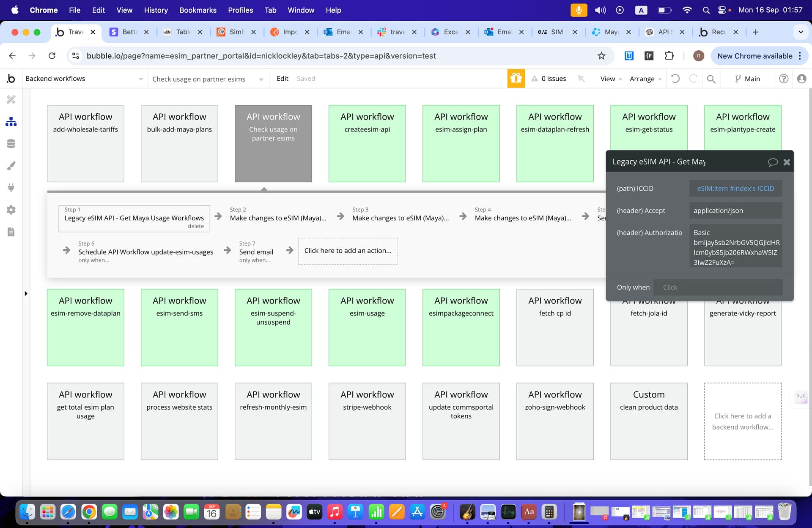
Task: Open the Logs document icon in sidebar
Action: coord(11,232)
